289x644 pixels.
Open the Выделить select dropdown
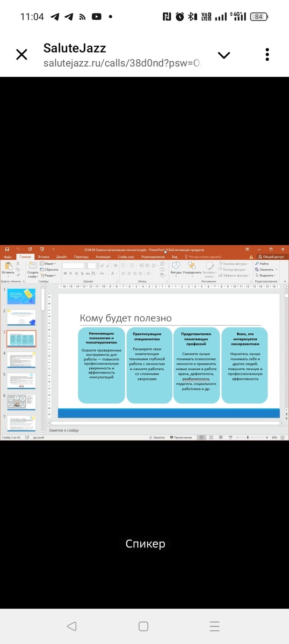tap(266, 275)
